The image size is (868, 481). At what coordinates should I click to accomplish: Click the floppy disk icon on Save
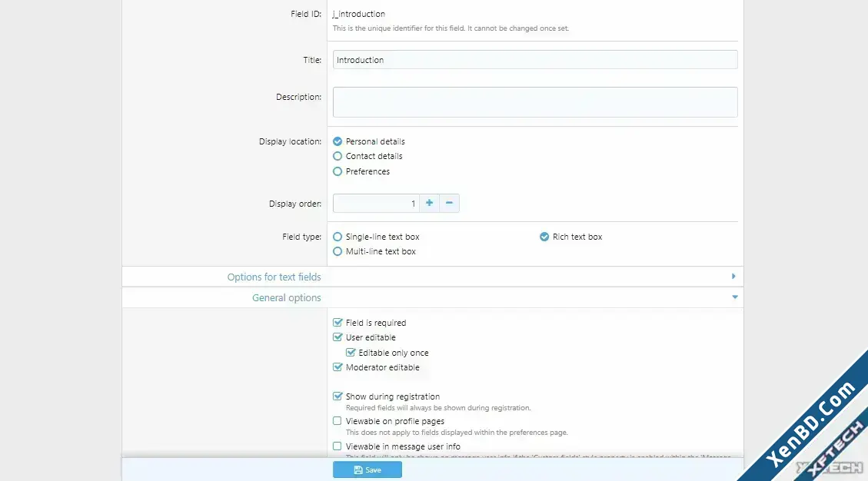pyautogui.click(x=358, y=470)
